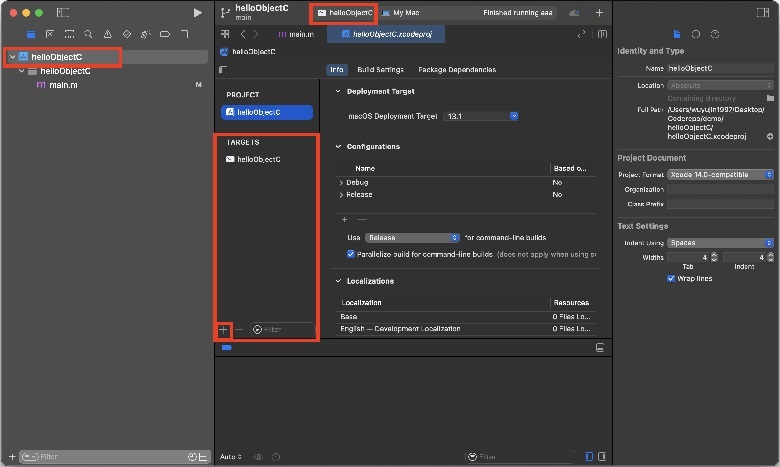
Task: Click the source control branch icon
Action: click(x=225, y=13)
